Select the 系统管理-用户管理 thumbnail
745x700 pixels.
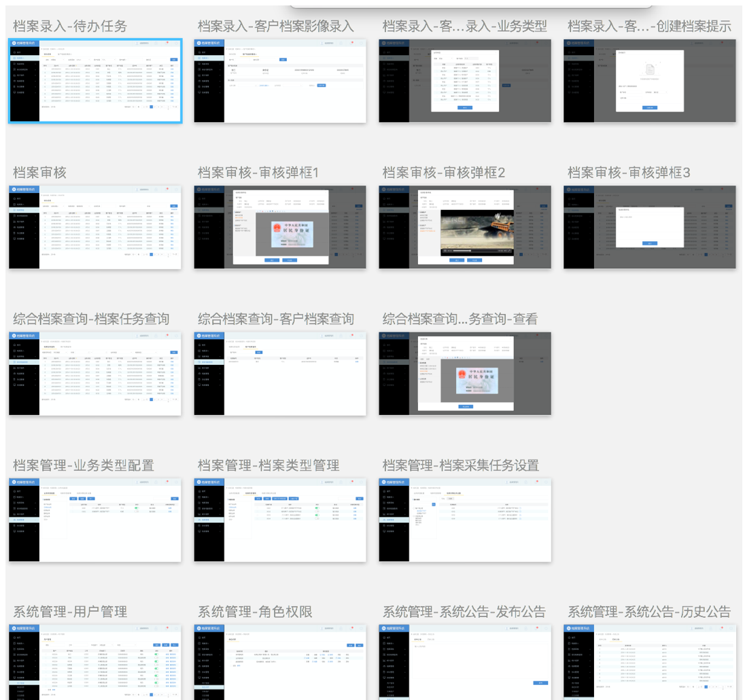[x=95, y=663]
